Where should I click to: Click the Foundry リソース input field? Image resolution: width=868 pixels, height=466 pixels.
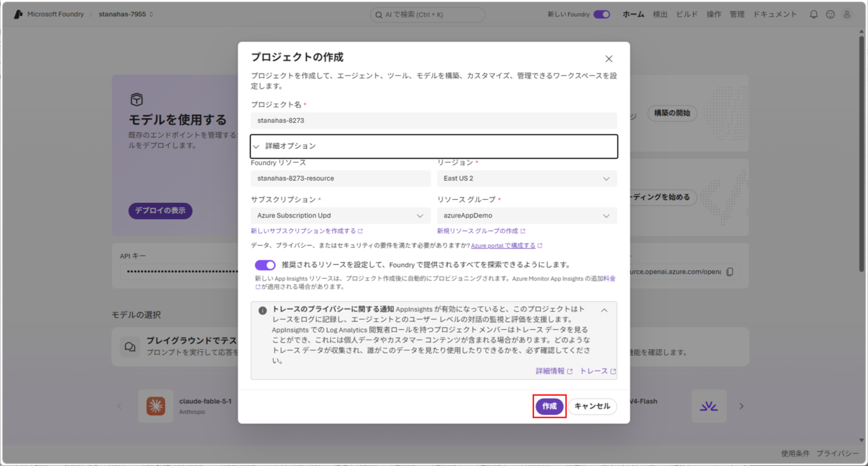(x=341, y=178)
